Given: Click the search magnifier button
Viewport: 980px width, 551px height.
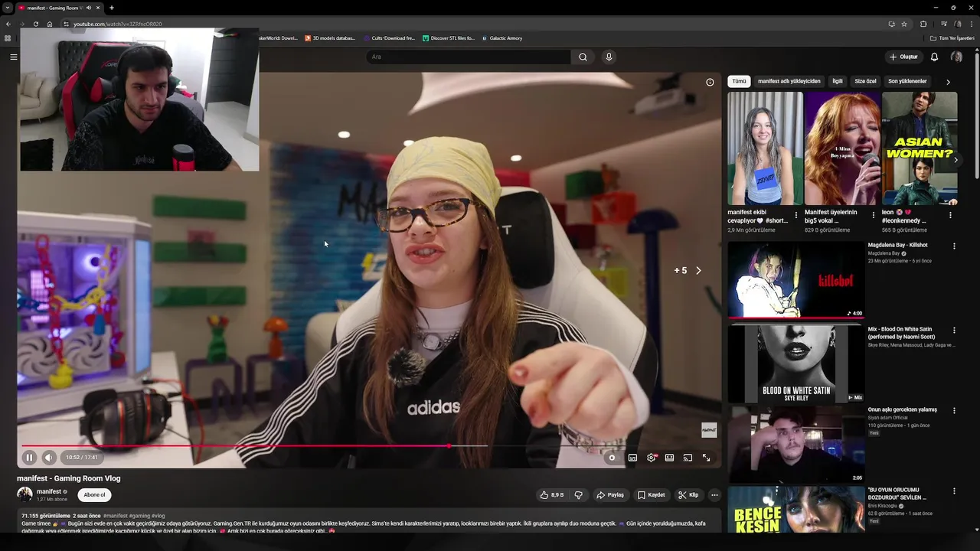Looking at the screenshot, I should [583, 57].
